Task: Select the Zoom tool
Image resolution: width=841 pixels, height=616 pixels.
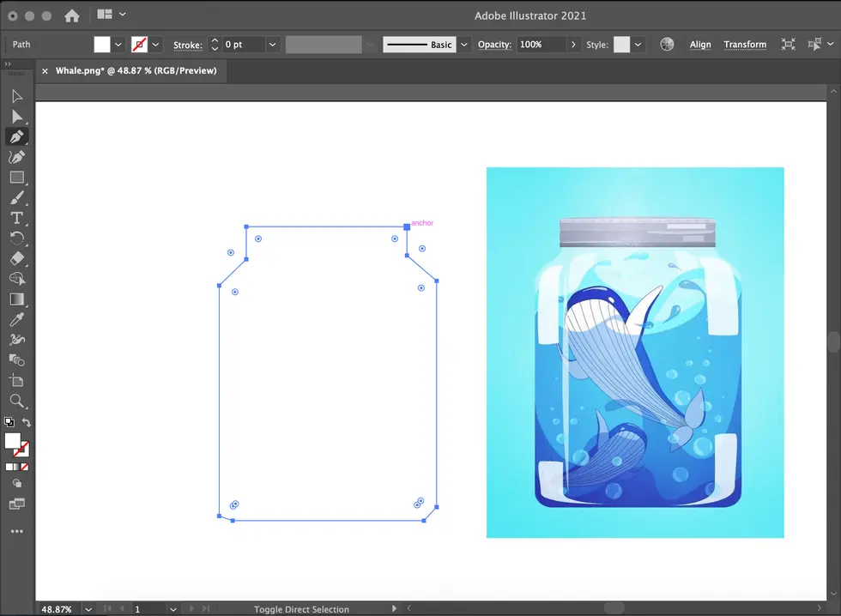Action: [16, 401]
